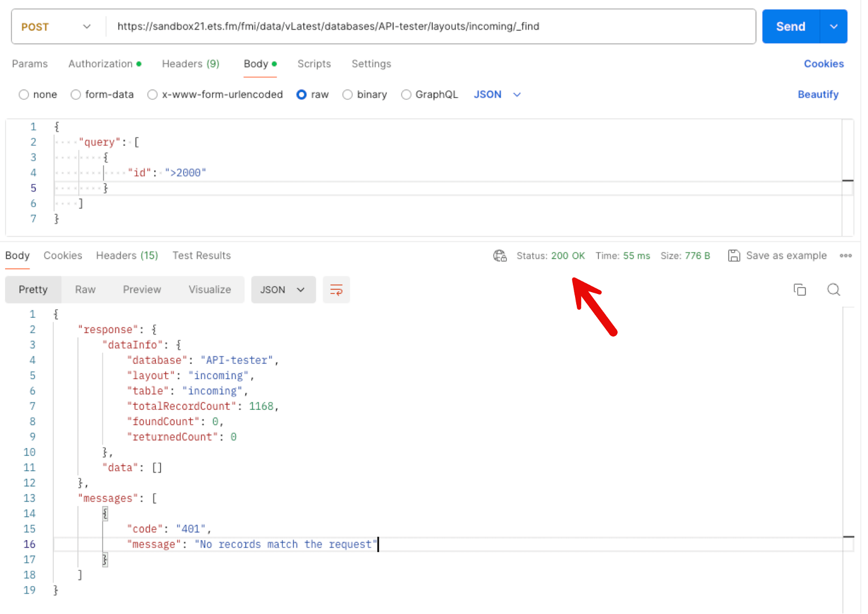Click the Save as example disk icon
868x614 pixels.
734,256
